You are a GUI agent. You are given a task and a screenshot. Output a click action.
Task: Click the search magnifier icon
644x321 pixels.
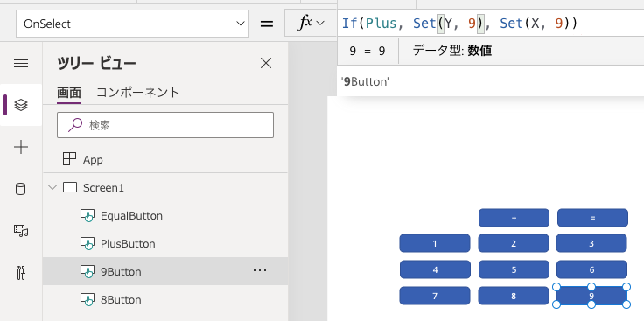pyautogui.click(x=74, y=125)
